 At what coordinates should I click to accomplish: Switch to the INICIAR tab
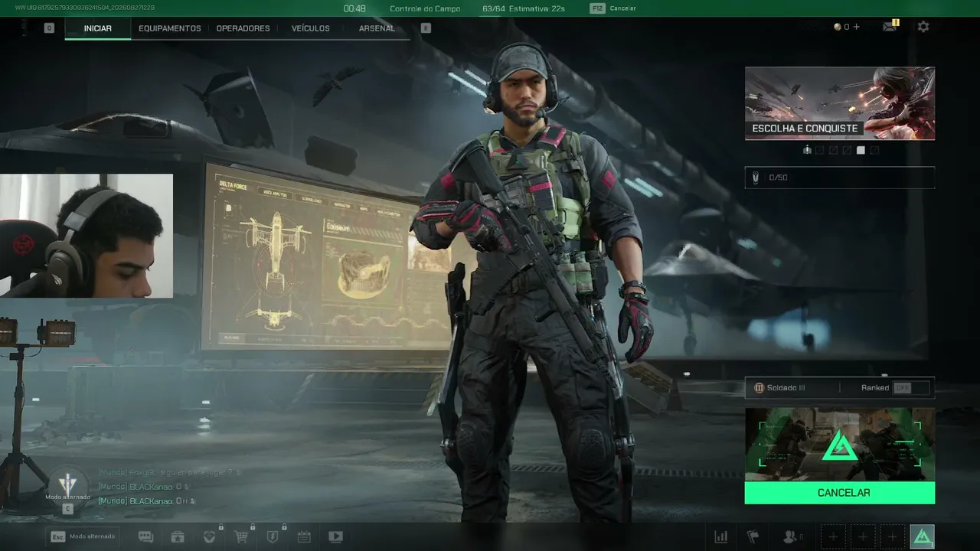pos(98,28)
